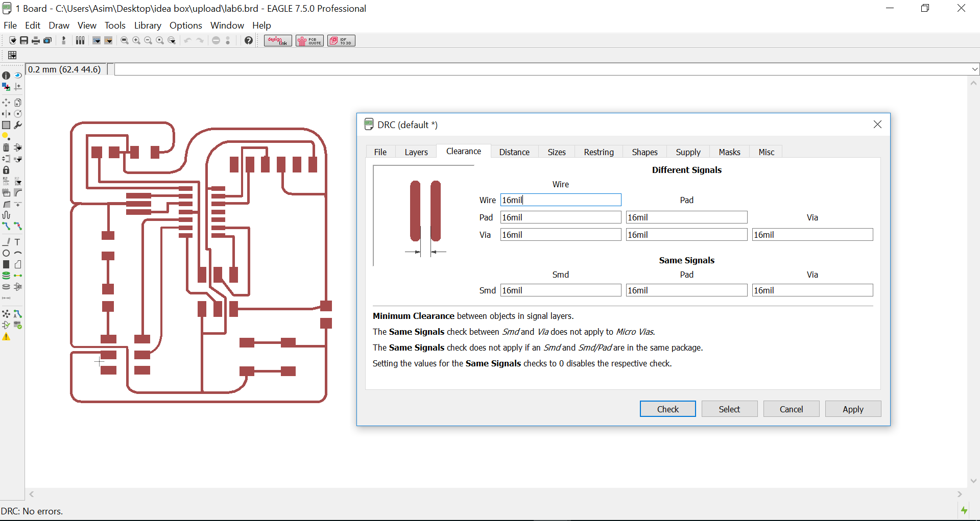Viewport: 980px width, 521px height.
Task: Select the Info tool
Action: 6,75
